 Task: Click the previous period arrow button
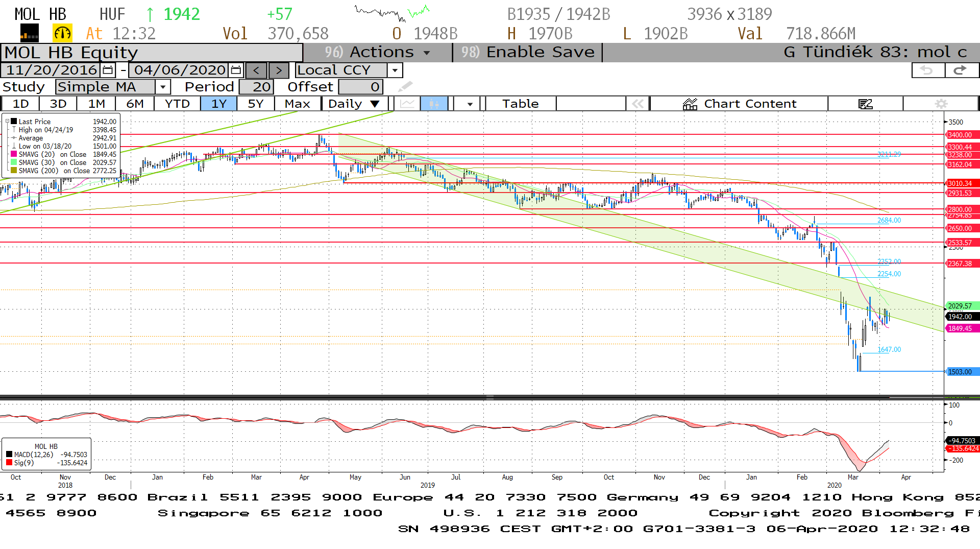256,70
